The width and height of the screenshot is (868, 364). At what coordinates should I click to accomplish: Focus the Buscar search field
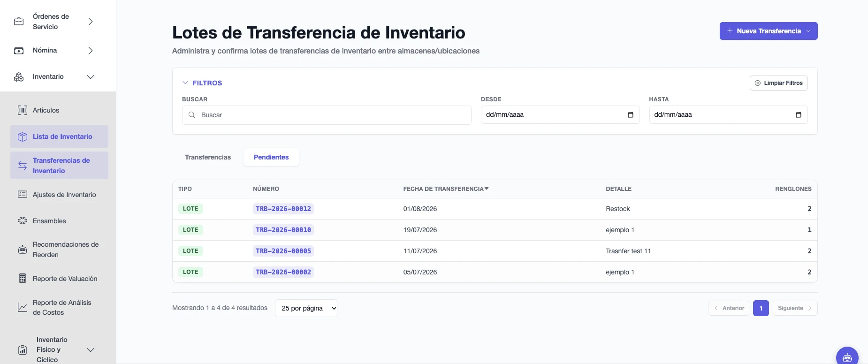click(327, 115)
